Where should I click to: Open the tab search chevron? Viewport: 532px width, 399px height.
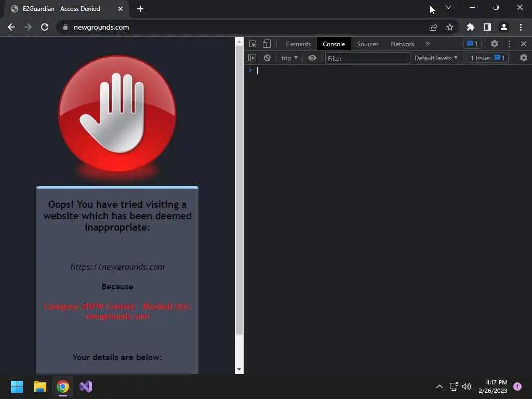coord(448,7)
